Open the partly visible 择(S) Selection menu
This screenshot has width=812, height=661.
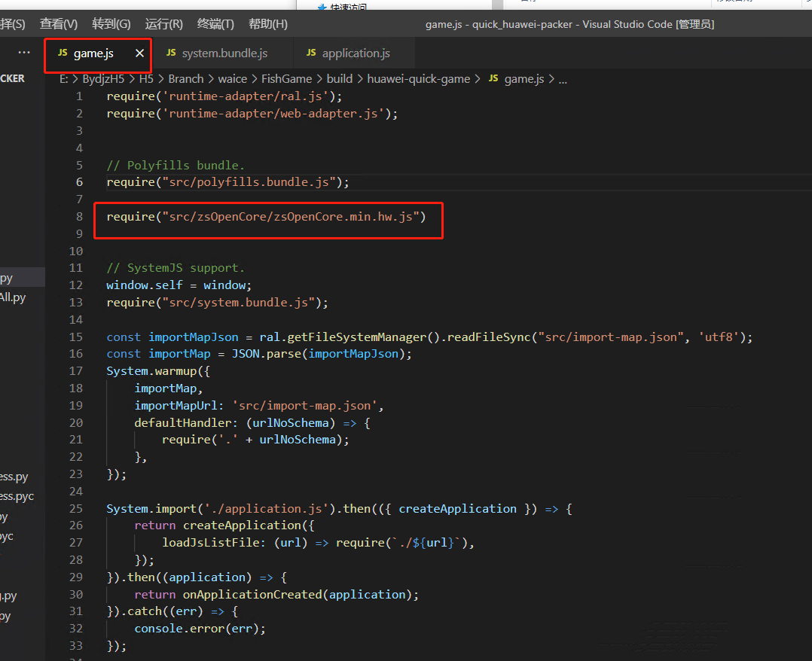12,24
